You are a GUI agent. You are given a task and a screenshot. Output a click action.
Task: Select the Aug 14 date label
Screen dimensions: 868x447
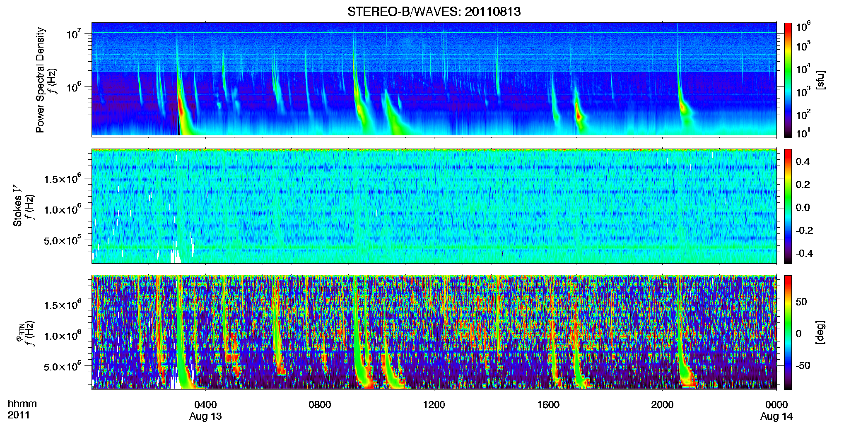tap(776, 416)
